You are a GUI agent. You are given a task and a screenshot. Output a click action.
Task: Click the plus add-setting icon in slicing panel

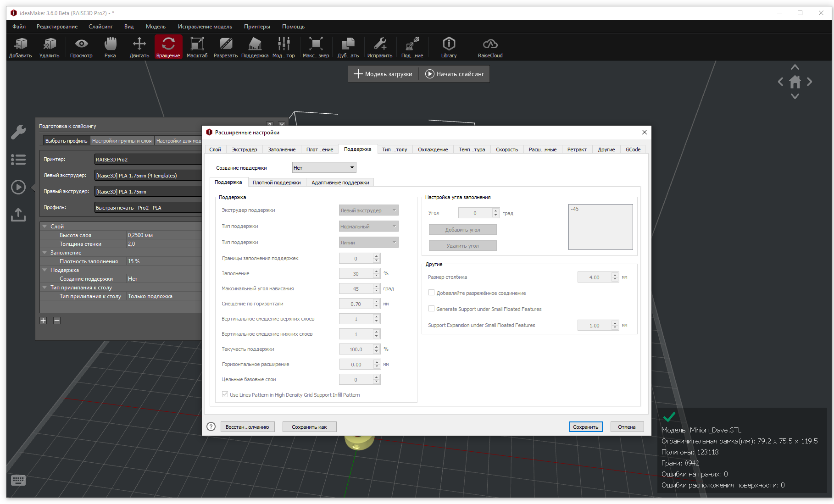pyautogui.click(x=43, y=321)
